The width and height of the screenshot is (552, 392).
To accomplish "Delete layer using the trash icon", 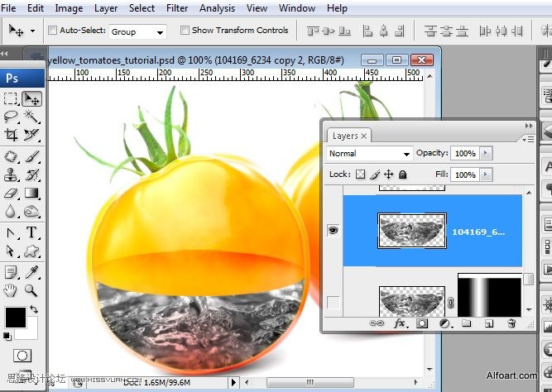I will pos(511,324).
